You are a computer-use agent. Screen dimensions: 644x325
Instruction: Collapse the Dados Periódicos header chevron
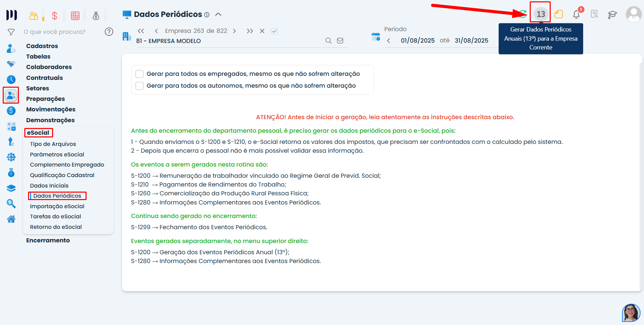click(218, 14)
